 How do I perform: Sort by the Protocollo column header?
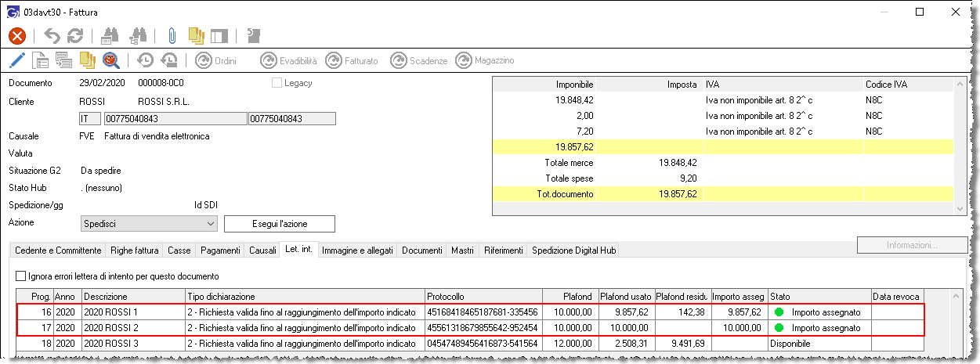[x=483, y=297]
